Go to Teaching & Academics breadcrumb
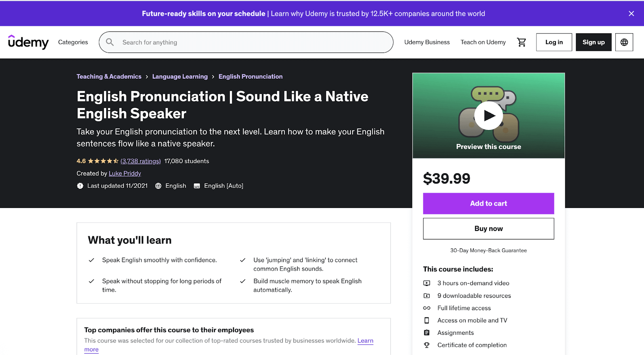Image resolution: width=644 pixels, height=355 pixels. tap(109, 77)
